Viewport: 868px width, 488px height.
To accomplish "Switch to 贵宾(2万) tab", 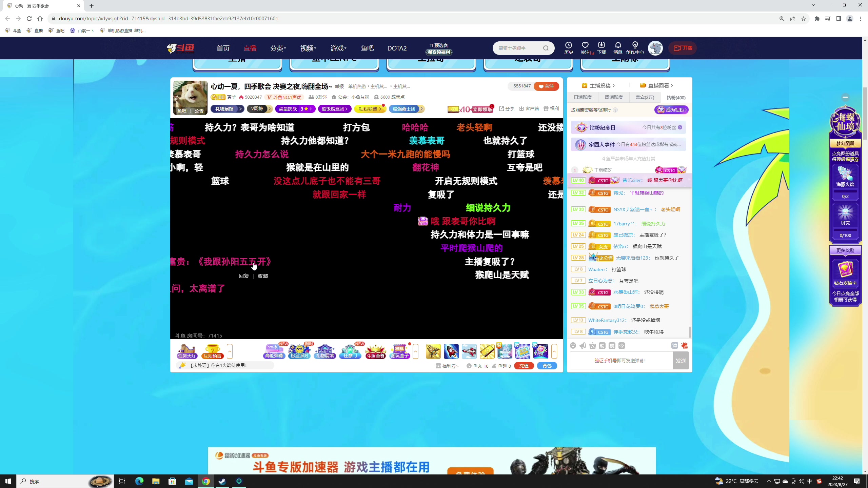I will click(645, 97).
